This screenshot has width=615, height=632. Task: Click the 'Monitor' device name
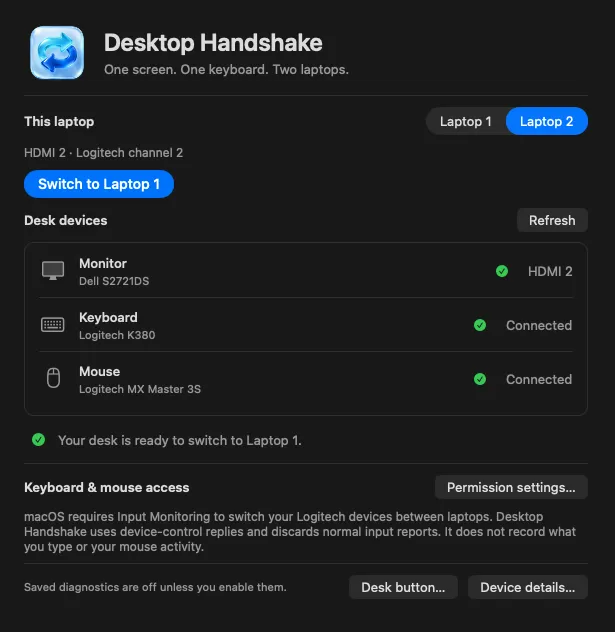point(103,263)
